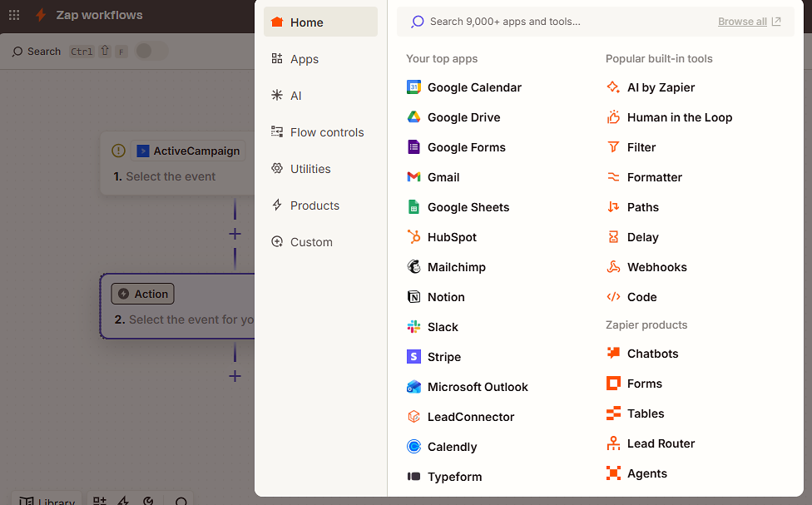Select the Agents product label
The image size is (812, 505).
646,473
